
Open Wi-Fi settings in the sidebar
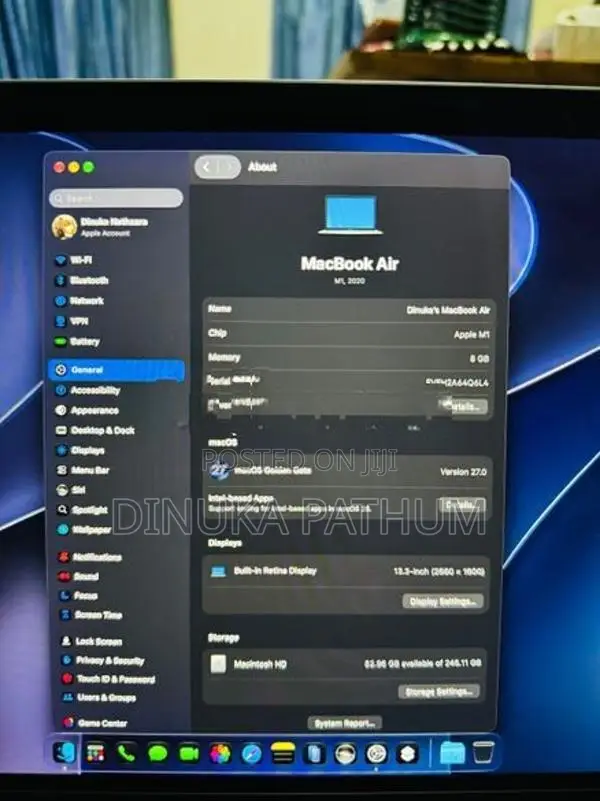pos(74,260)
